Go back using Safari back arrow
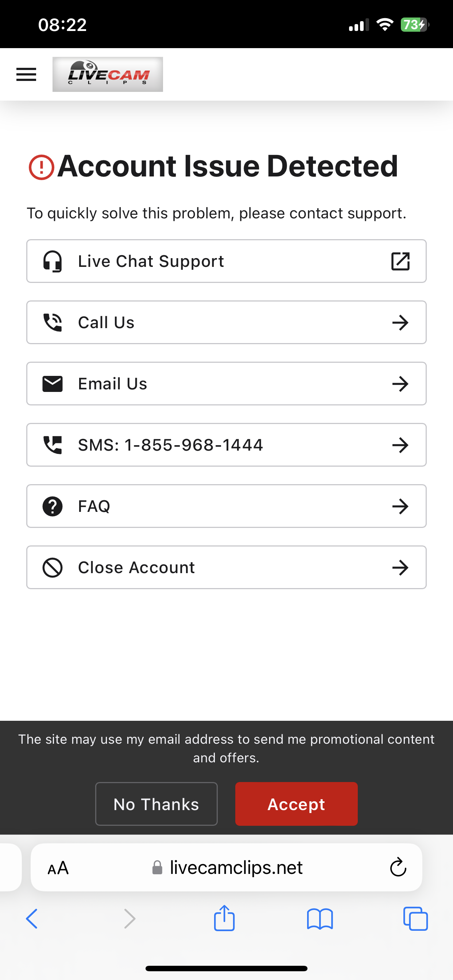Viewport: 453px width, 980px height. tap(32, 919)
